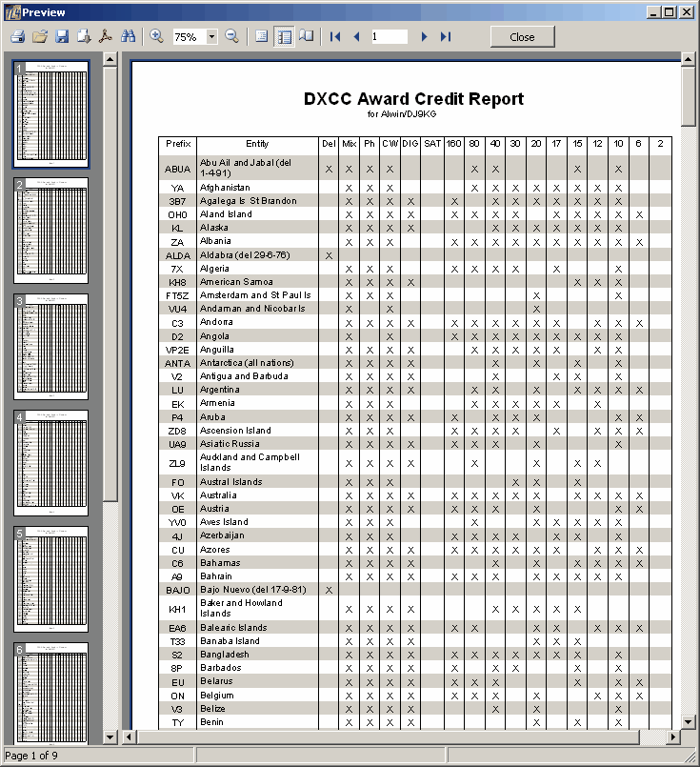Screen dimensions: 700x767
Task: Export the report to PDF
Action: (106, 37)
